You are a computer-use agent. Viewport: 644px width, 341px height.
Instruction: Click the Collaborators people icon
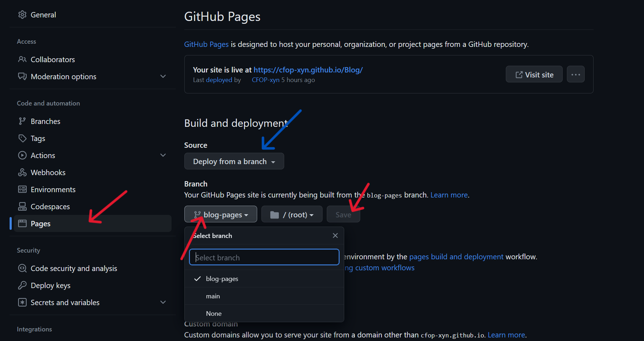22,59
